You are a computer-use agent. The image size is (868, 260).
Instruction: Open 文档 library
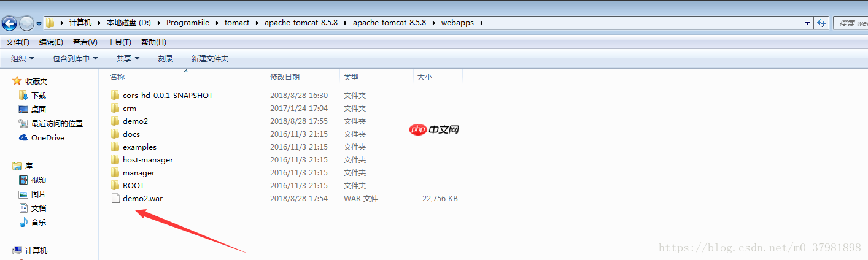pos(39,208)
